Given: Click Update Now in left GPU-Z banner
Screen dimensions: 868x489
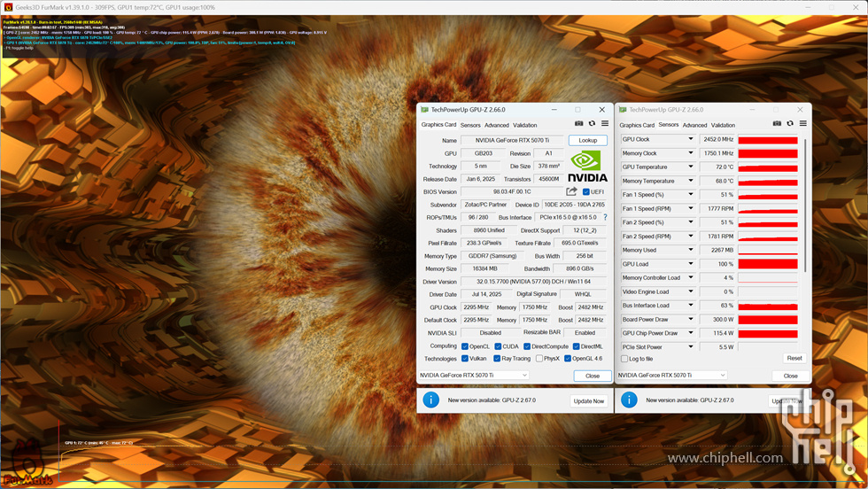Looking at the screenshot, I should [x=589, y=401].
